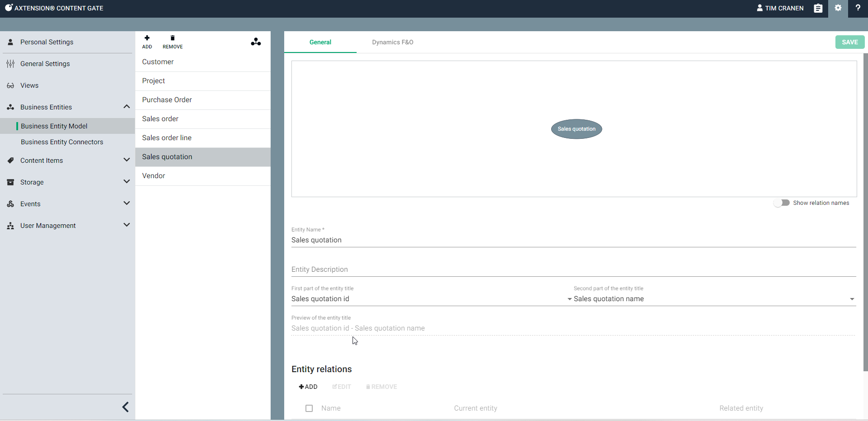Toggle Show relation names switch
Screen dimensions: 868x421
pos(782,203)
